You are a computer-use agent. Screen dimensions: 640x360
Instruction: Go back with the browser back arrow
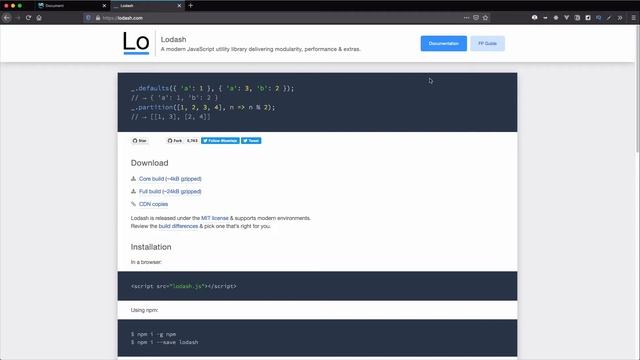[7, 18]
